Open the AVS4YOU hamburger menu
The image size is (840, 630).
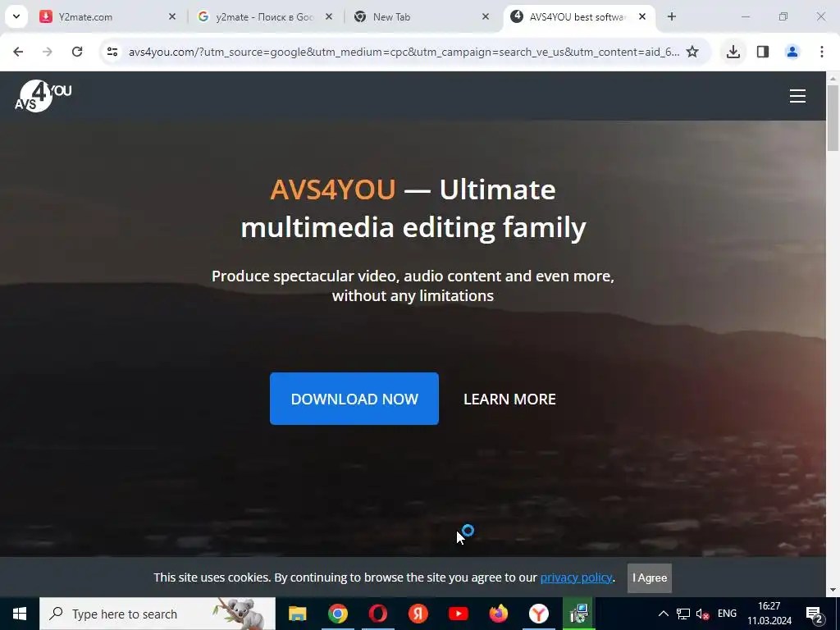pyautogui.click(x=797, y=96)
